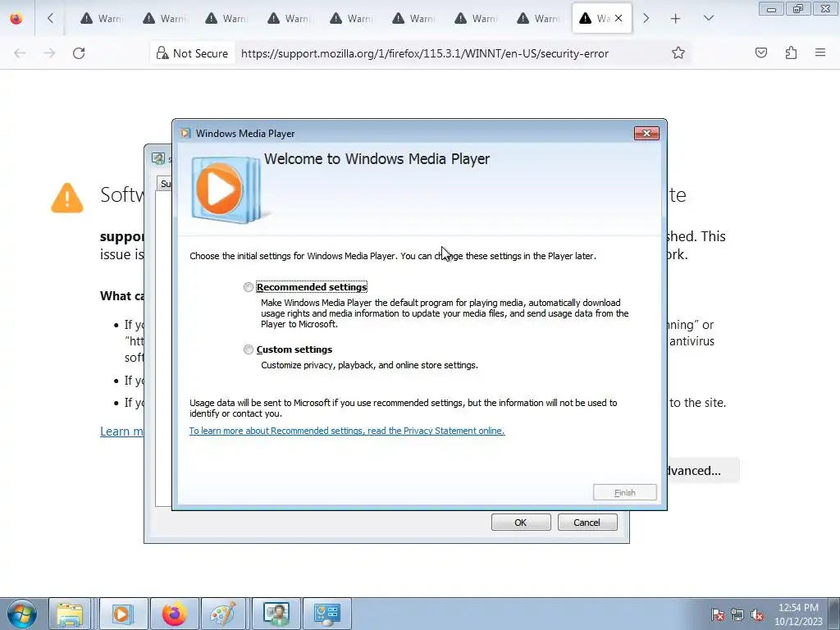Click the Media Player title bar icon

(x=185, y=134)
